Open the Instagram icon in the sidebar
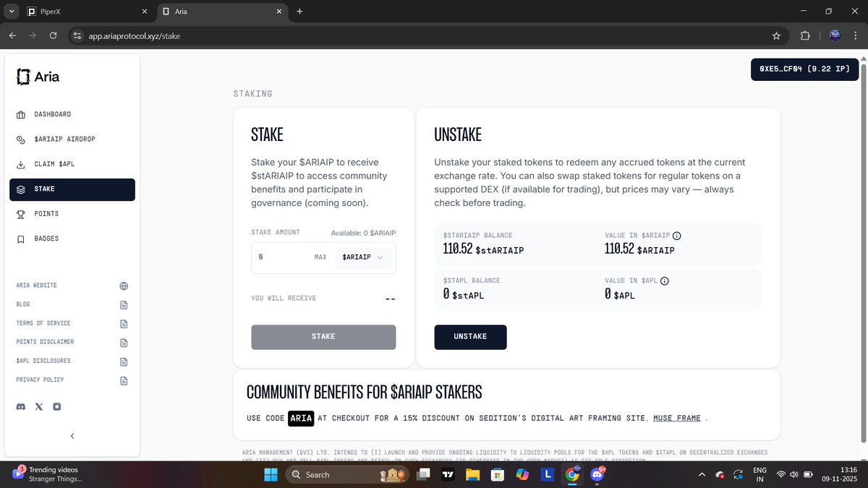Screen dimensions: 868x488 coord(57,407)
